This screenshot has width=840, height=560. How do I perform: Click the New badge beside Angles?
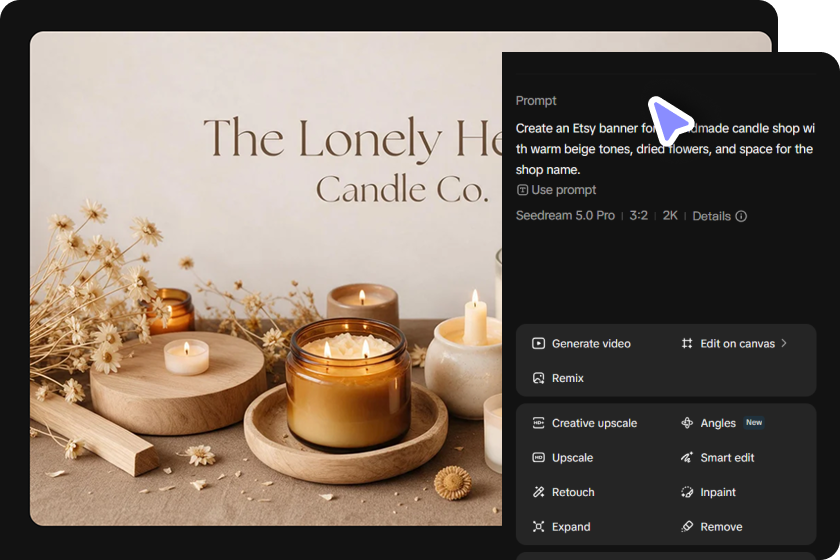(754, 422)
